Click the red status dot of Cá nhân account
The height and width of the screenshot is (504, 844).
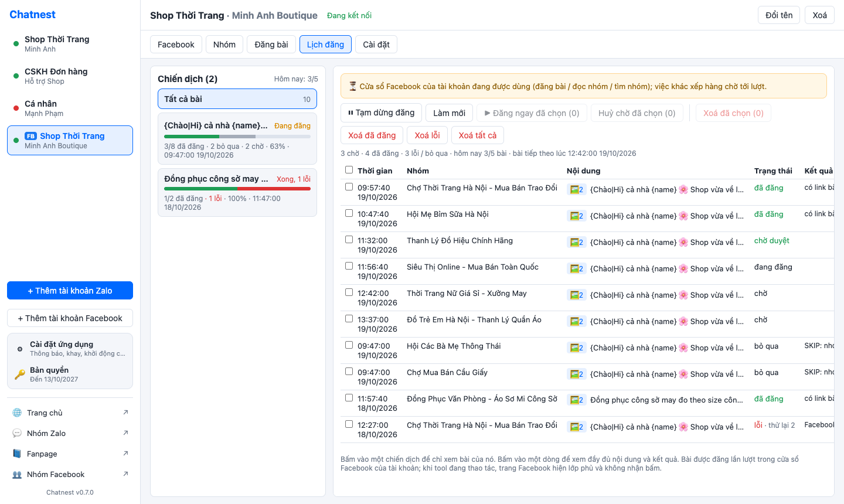[x=16, y=108]
